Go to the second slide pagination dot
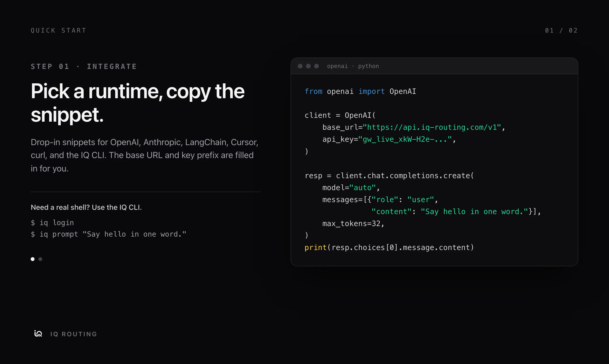This screenshot has height=364, width=609. tap(40, 259)
